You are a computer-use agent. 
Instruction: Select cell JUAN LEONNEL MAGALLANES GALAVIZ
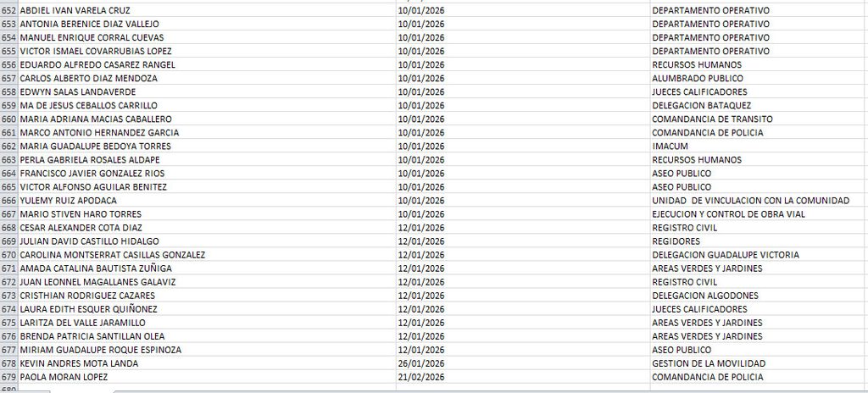207,282
